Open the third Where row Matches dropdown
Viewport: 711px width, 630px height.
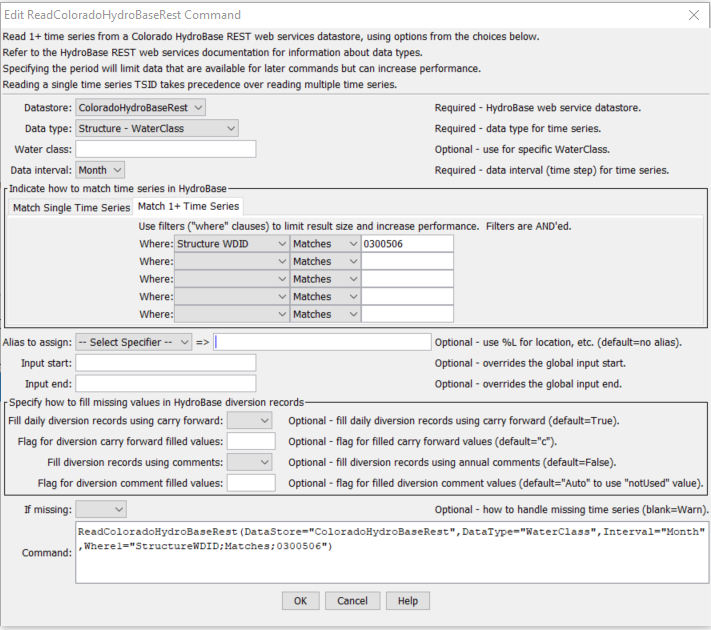pos(325,279)
